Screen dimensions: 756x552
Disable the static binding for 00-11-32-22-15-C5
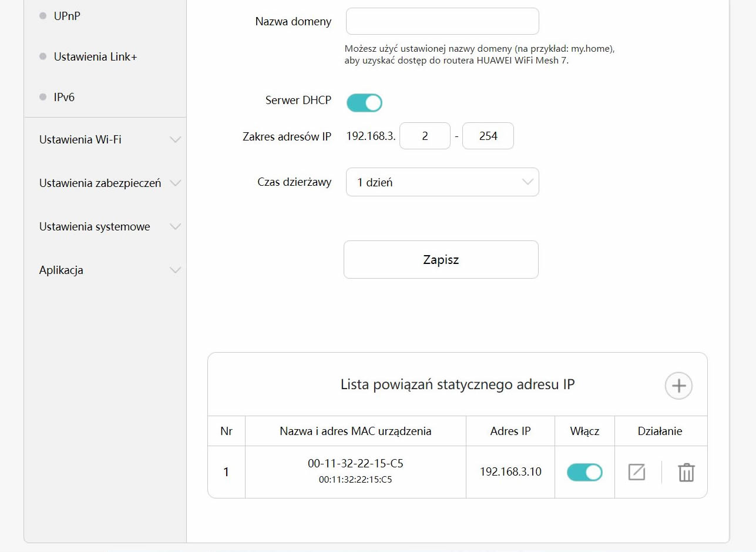(584, 472)
